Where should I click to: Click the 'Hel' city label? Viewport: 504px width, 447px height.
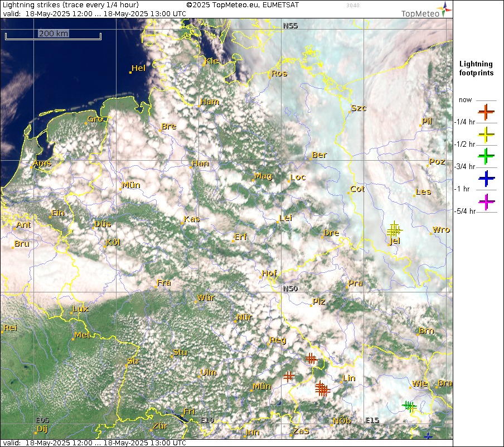click(x=138, y=68)
